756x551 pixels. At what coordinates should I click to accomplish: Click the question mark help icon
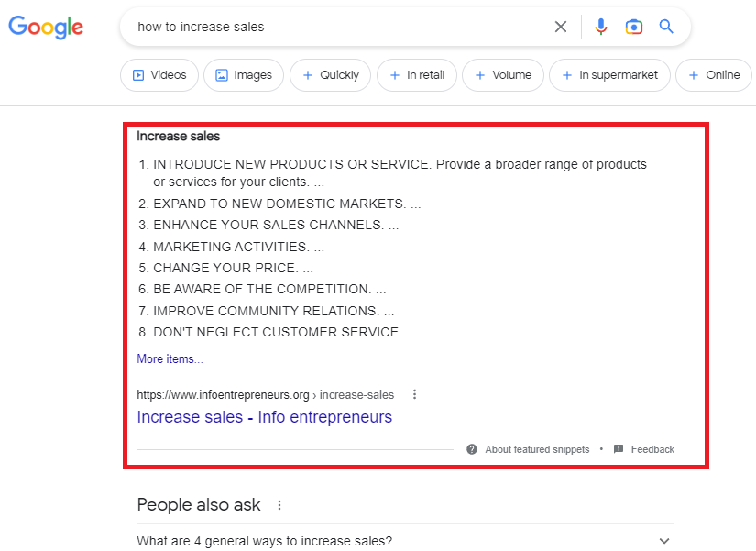tap(472, 449)
